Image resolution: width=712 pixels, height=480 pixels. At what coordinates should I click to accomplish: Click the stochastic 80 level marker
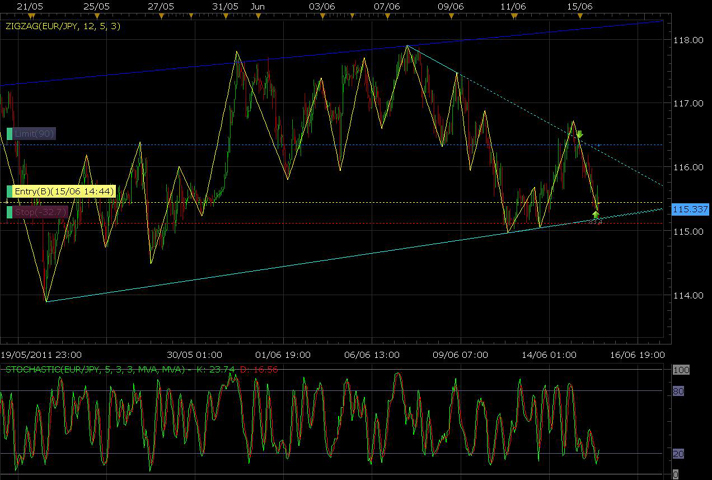coord(677,392)
